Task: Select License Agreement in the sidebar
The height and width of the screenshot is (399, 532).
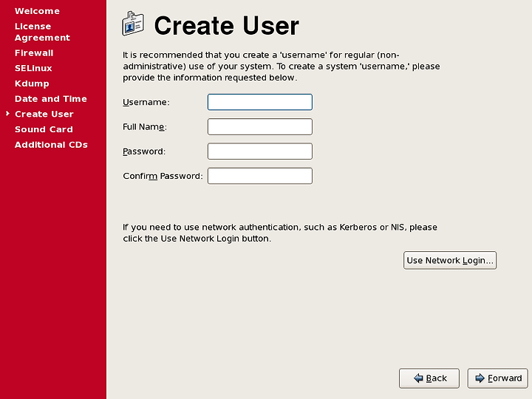Action: pos(42,32)
